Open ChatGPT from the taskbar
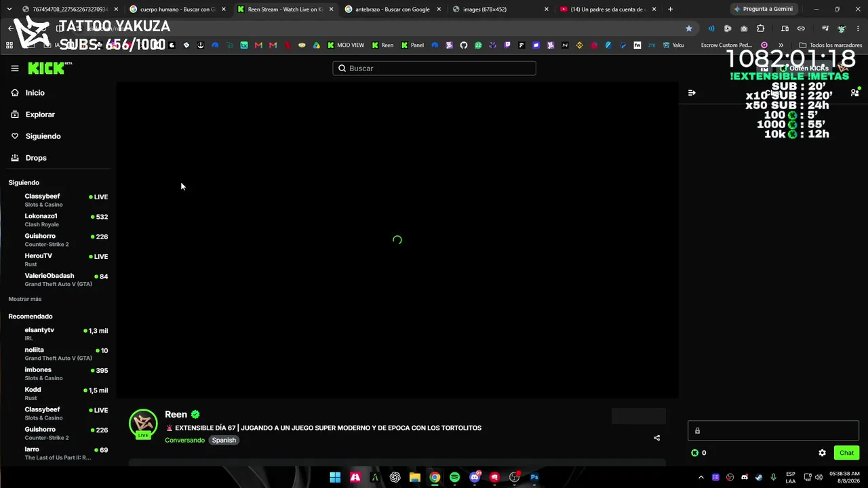This screenshot has width=868, height=488. pos(395,477)
